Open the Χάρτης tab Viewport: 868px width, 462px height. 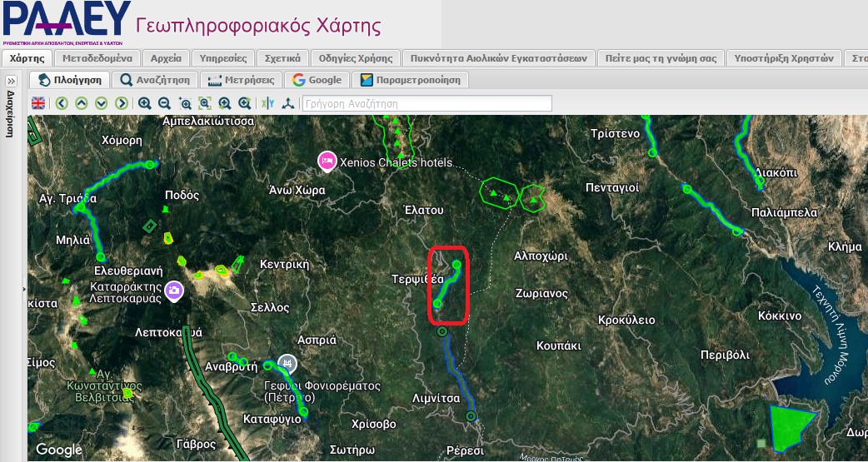pos(27,58)
